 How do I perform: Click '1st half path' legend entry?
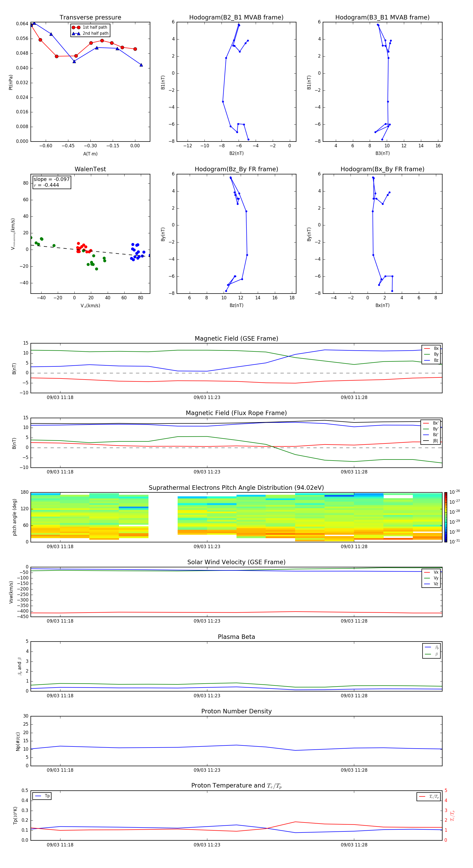(x=90, y=27)
